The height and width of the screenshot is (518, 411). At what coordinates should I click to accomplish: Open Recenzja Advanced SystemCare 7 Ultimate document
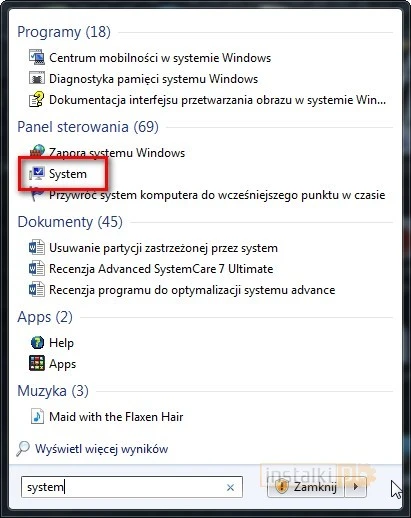point(151,269)
